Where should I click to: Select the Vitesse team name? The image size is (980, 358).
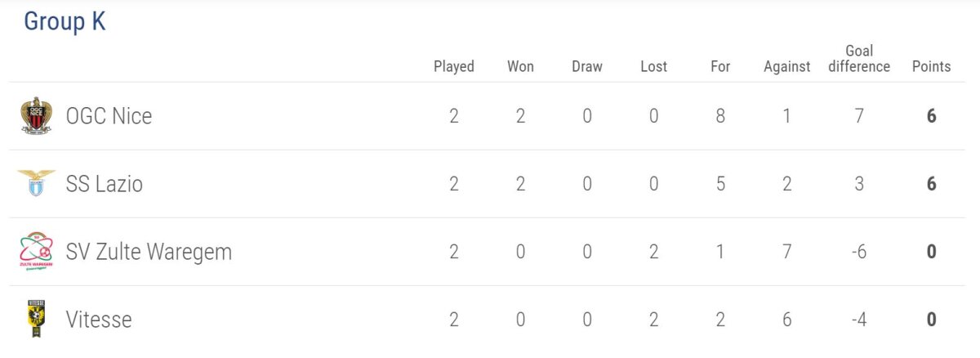point(99,319)
